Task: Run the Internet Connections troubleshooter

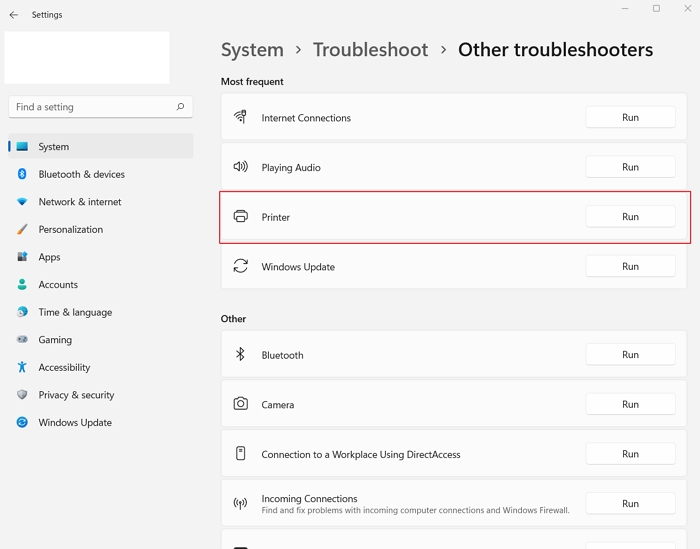Action: pyautogui.click(x=630, y=117)
